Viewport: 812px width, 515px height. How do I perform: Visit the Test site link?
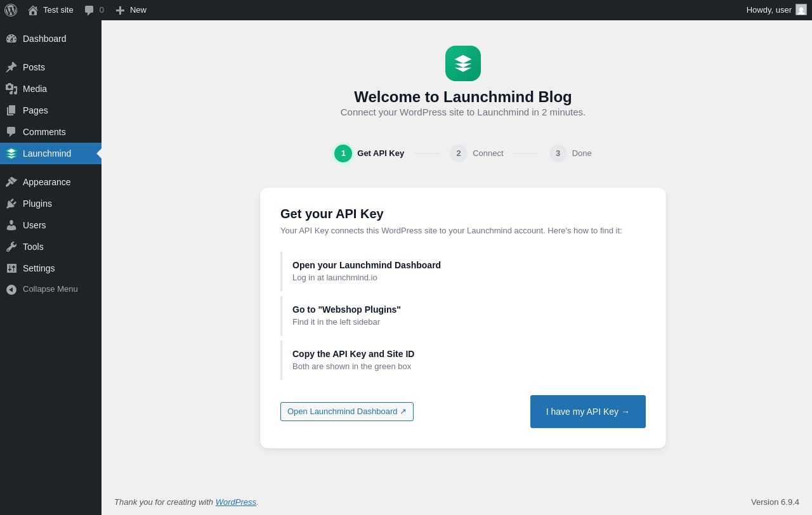tap(51, 10)
